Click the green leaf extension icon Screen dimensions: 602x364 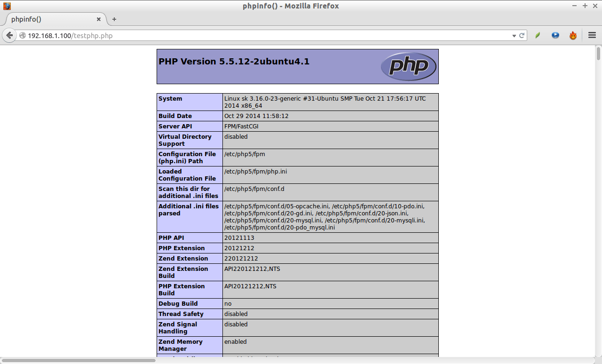tap(538, 36)
